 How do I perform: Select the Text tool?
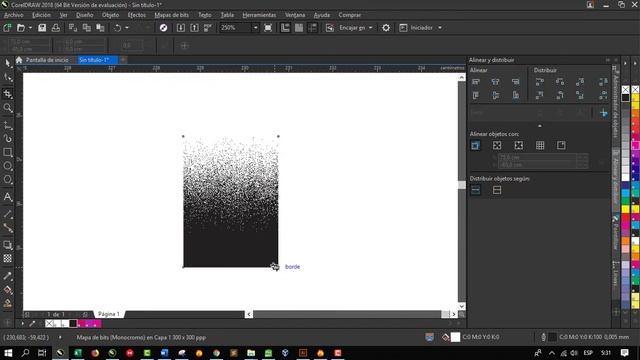click(x=7, y=197)
